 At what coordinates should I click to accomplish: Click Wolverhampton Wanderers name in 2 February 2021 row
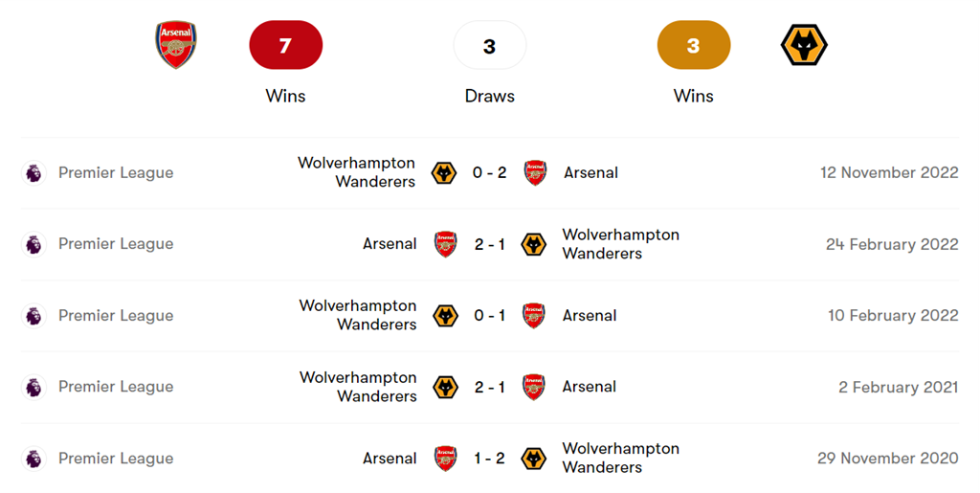point(358,387)
